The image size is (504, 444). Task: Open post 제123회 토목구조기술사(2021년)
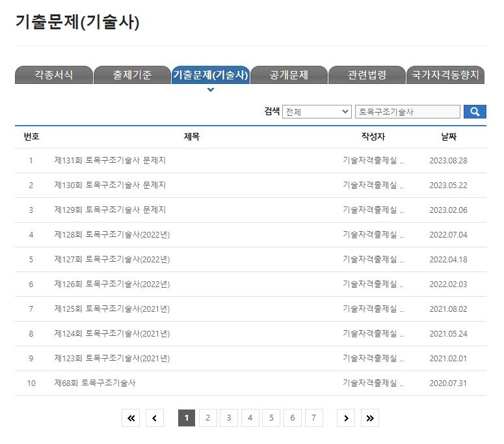click(112, 359)
